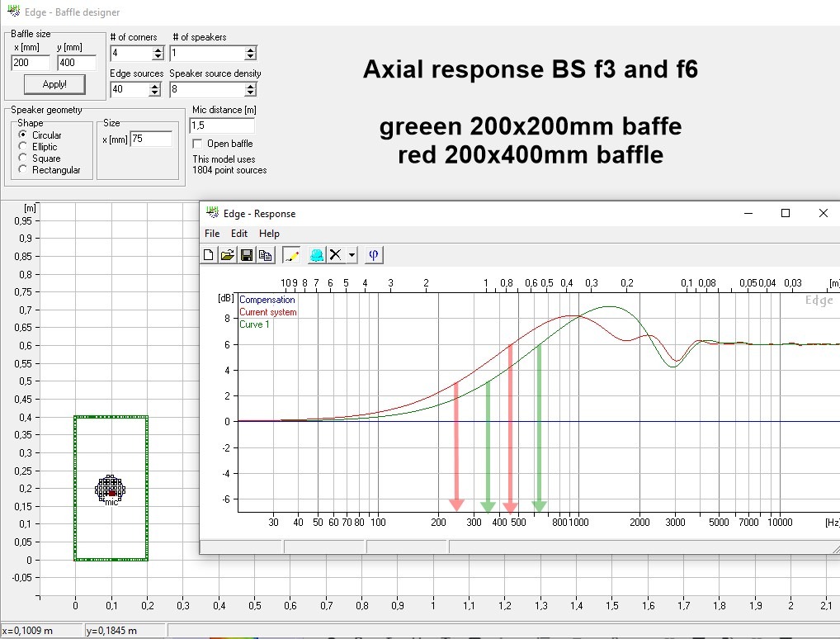Expand the dropdown arrow beside the delete icon

(x=352, y=255)
